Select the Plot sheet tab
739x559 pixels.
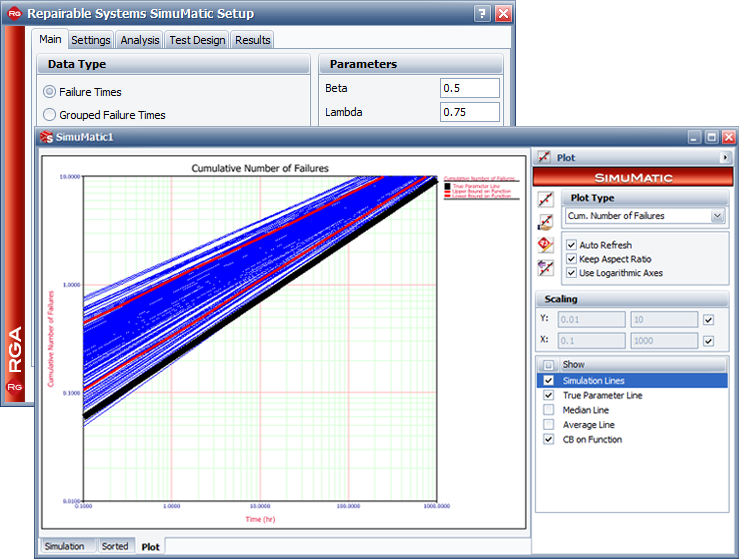tap(150, 547)
